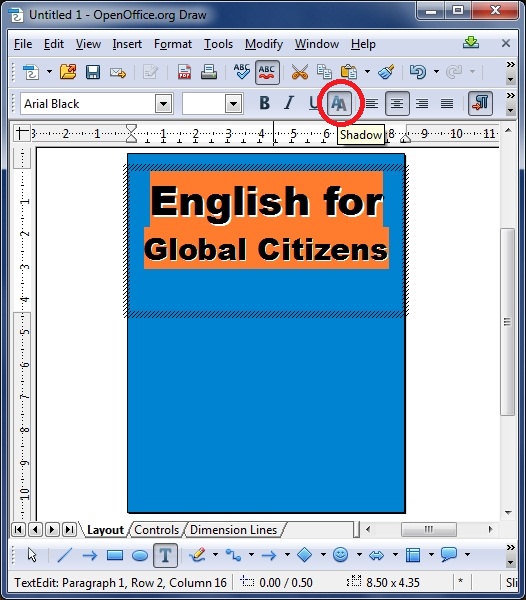Open the Format menu
526x600 pixels.
[173, 44]
